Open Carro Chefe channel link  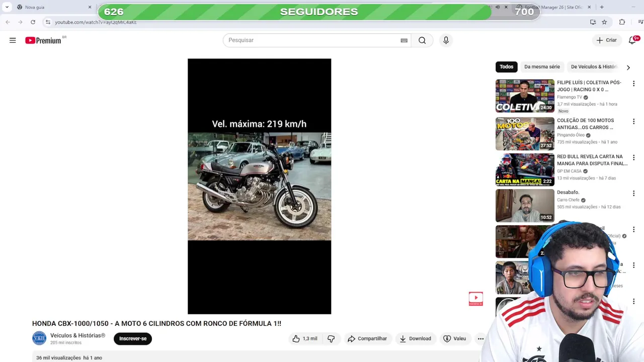click(x=568, y=200)
